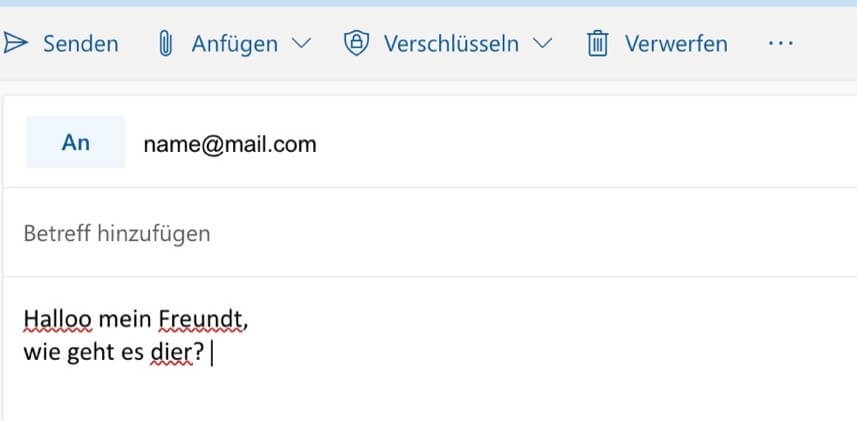Viewport: 857px width, 421px height.
Task: Expand the Anfügen dropdown chevron
Action: click(x=301, y=43)
